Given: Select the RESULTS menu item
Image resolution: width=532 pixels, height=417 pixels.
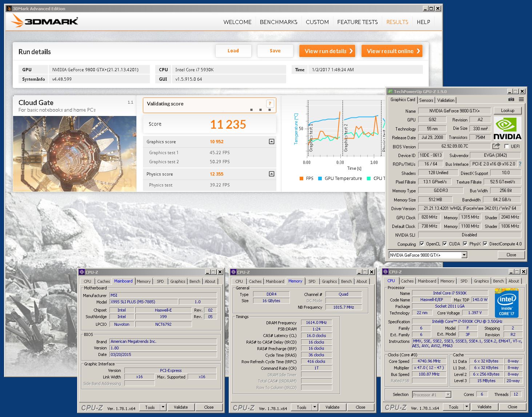Looking at the screenshot, I should 397,22.
